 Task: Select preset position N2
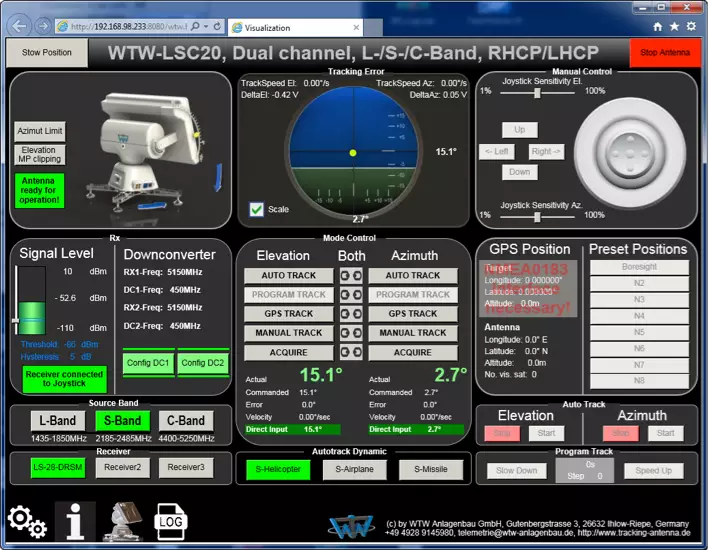639,283
